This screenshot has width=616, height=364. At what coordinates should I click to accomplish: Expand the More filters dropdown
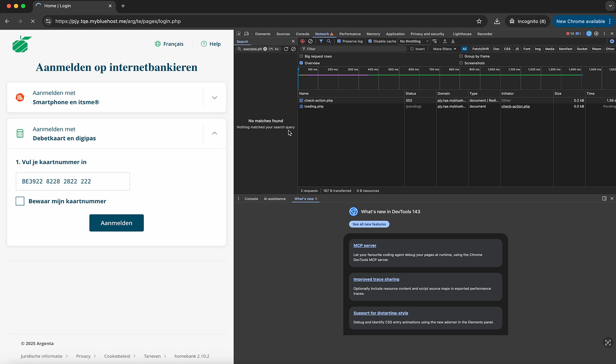[444, 49]
